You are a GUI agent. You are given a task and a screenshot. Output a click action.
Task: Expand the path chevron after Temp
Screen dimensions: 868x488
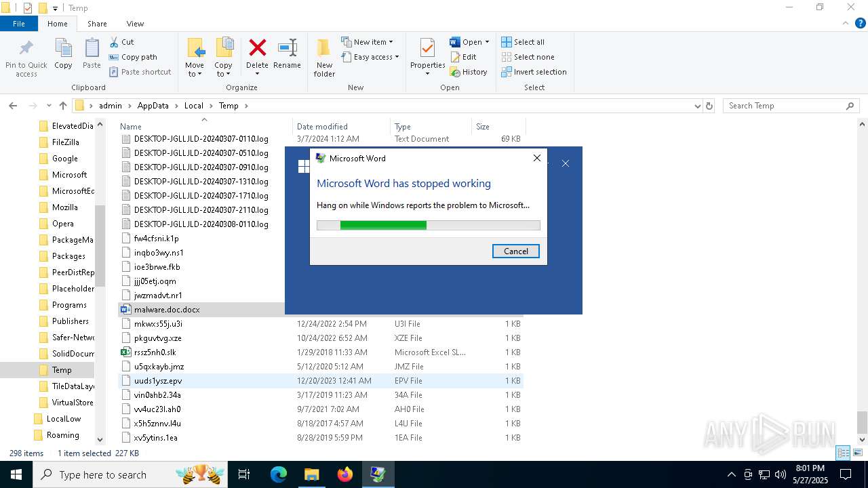[246, 106]
